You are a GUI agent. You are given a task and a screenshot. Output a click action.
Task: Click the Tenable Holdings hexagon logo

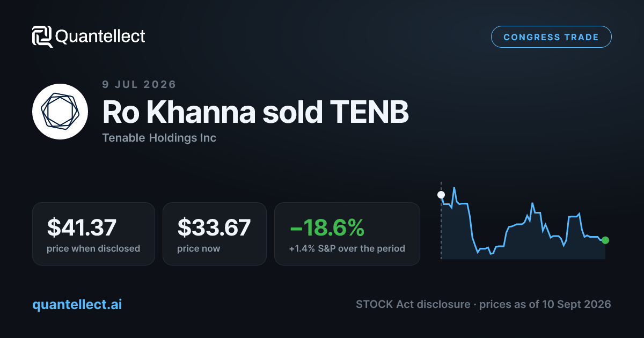pos(60,112)
